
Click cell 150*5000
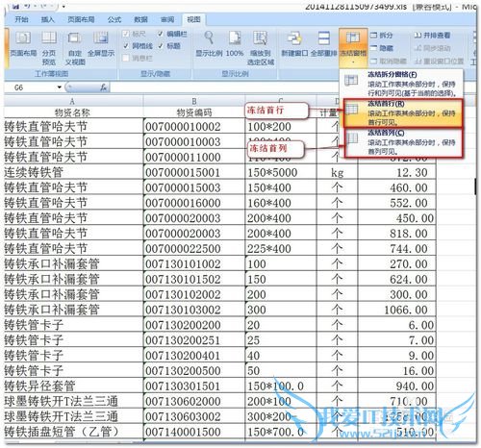pyautogui.click(x=281, y=172)
